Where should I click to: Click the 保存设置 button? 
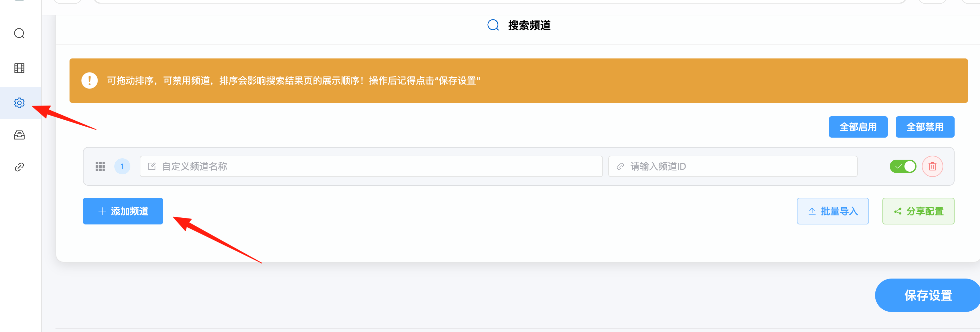928,296
